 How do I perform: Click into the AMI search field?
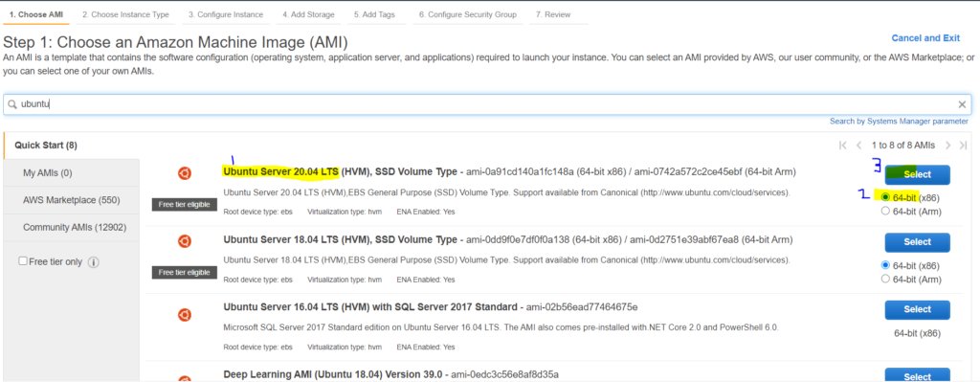[486, 104]
